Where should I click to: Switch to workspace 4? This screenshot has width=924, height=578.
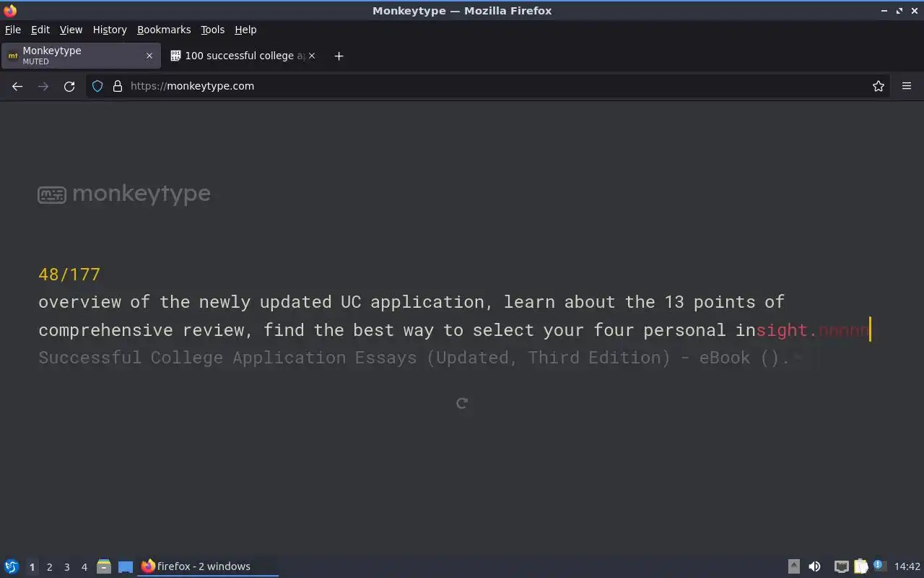(84, 567)
